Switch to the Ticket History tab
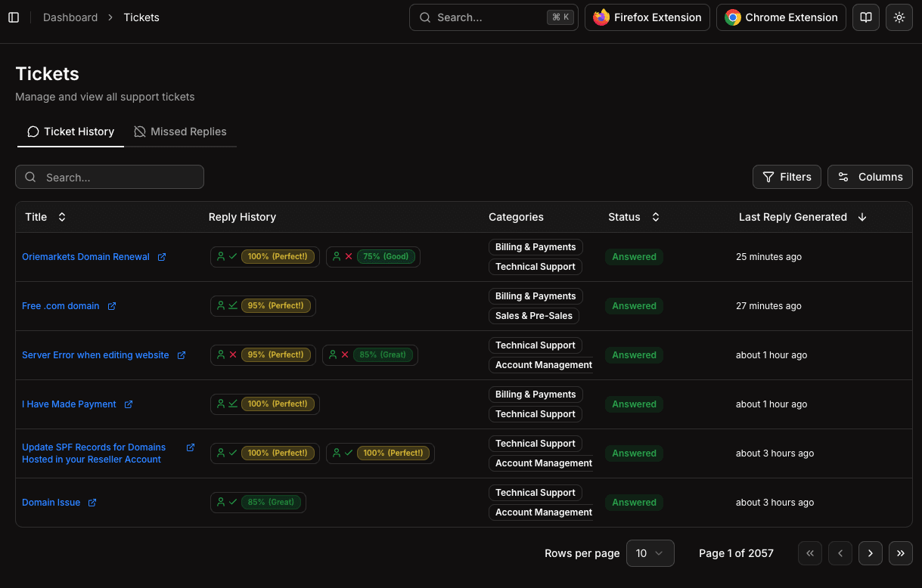Screen dimensions: 922x588 point(70,132)
